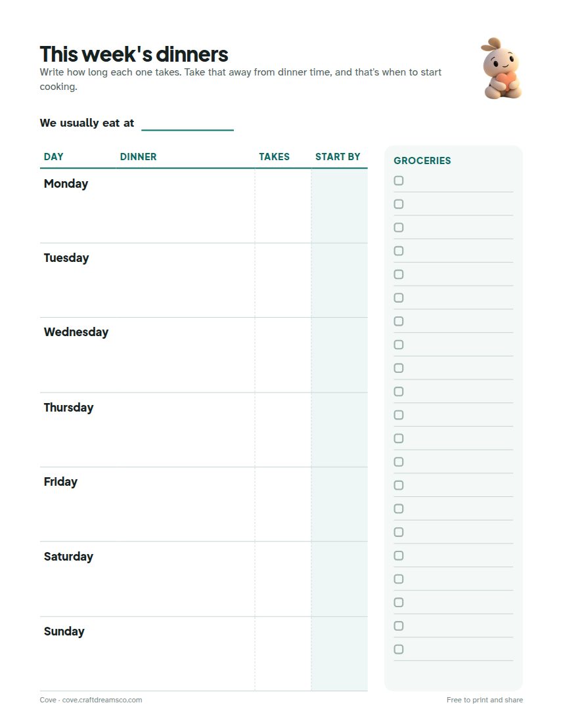
Task: Click the 'This week's dinners' title
Action: click(134, 54)
